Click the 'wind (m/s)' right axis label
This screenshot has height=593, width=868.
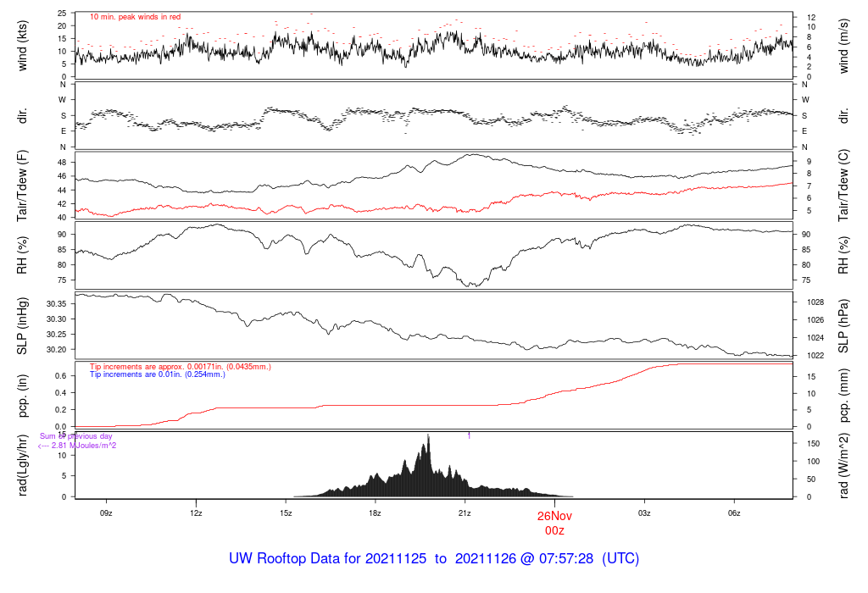coord(843,46)
